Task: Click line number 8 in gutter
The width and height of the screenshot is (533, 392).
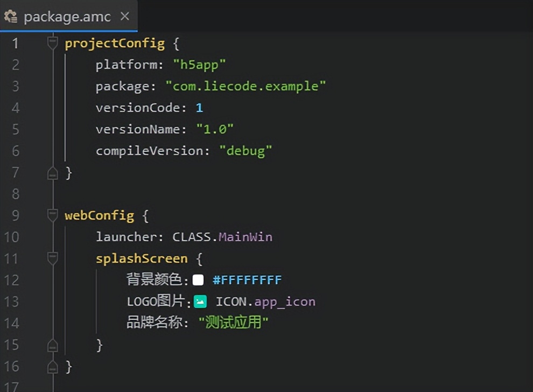Action: [16, 194]
